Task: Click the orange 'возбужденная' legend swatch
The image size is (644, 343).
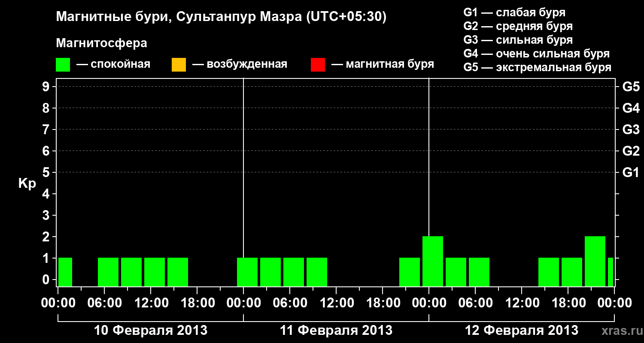Action: [x=179, y=65]
